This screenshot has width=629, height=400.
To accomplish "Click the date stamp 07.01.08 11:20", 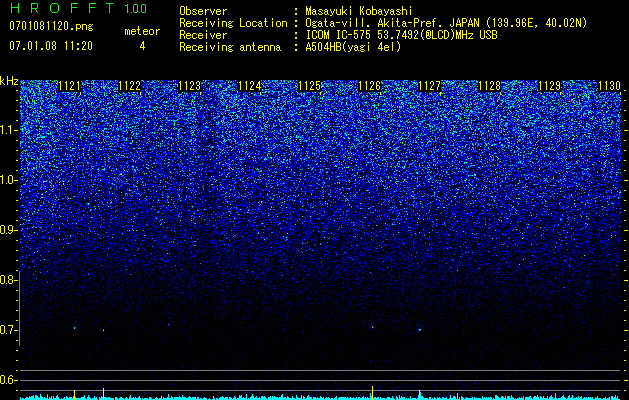I will tap(51, 46).
